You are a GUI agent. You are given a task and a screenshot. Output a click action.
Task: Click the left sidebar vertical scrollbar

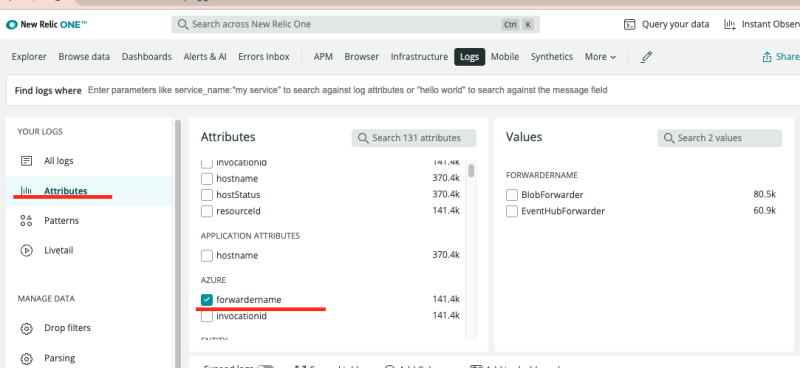click(178, 243)
